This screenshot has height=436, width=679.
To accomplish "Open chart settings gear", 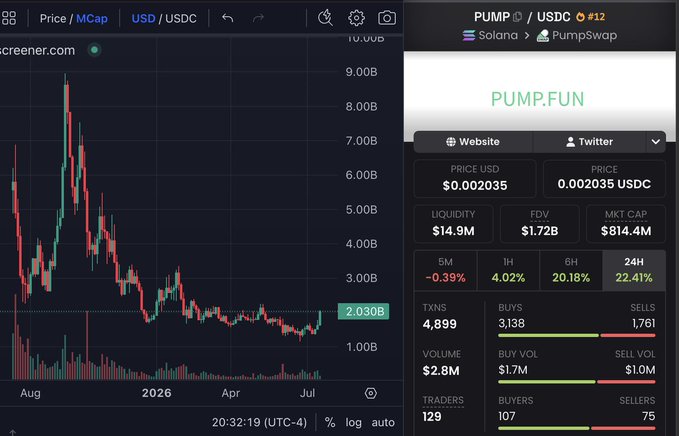I will click(x=356, y=18).
